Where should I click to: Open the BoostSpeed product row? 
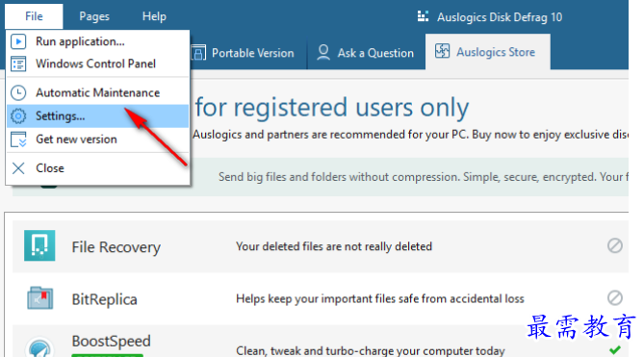[x=321, y=342]
